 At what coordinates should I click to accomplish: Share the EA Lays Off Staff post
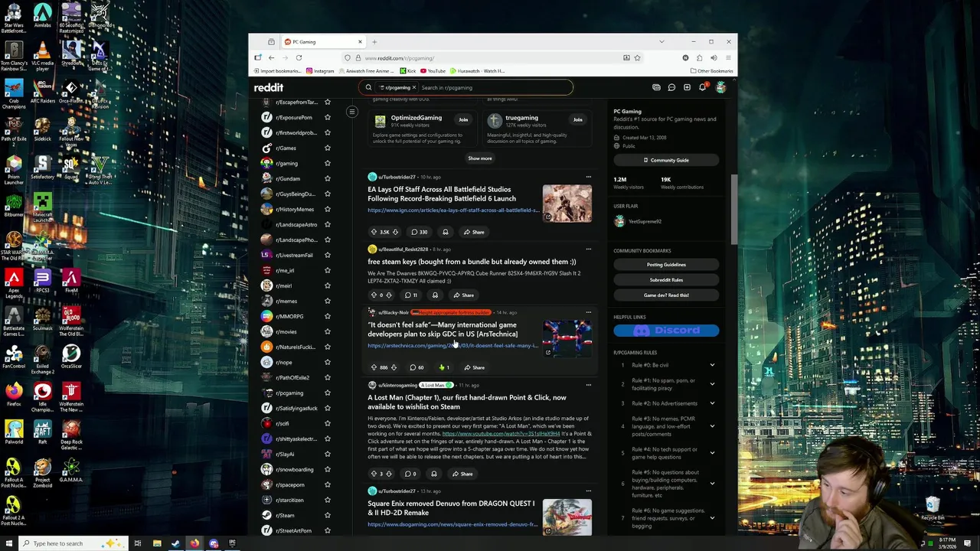tap(474, 232)
